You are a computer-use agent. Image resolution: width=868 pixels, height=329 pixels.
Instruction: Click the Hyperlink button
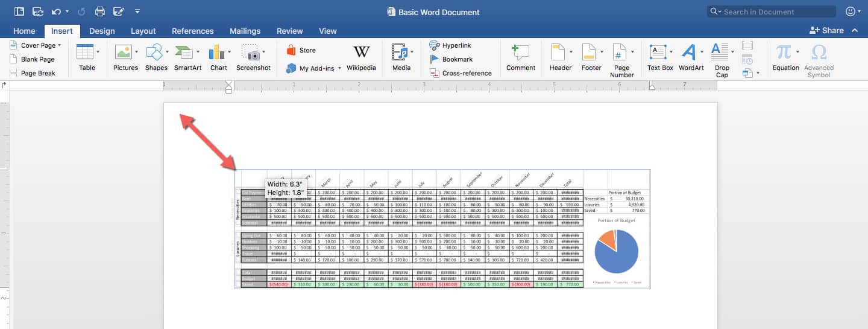[450, 45]
